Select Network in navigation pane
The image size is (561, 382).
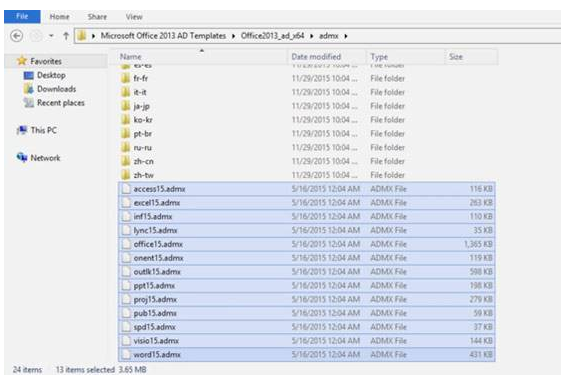(x=45, y=158)
